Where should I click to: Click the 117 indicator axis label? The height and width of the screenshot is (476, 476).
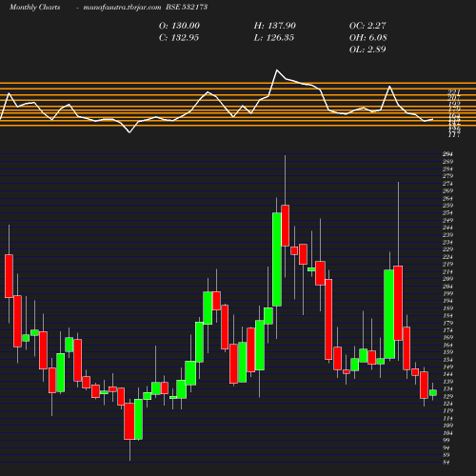click(454, 135)
